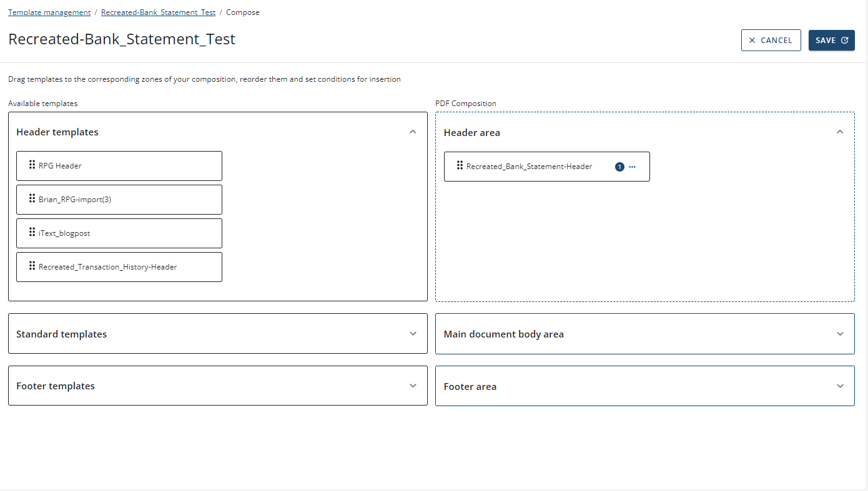The height and width of the screenshot is (491, 868).
Task: Click drag handle of Recreated_Transaction_History-Header
Action: [x=32, y=266]
